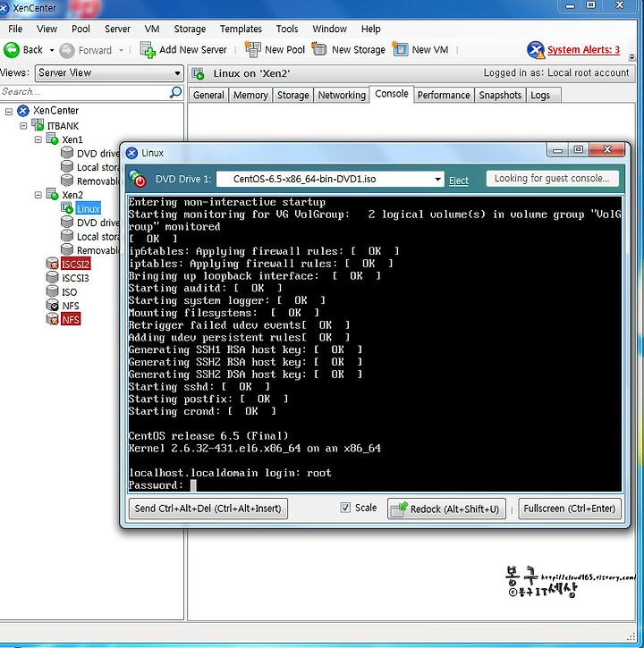
Task: Click the ITBANK pool icon
Action: (38, 125)
